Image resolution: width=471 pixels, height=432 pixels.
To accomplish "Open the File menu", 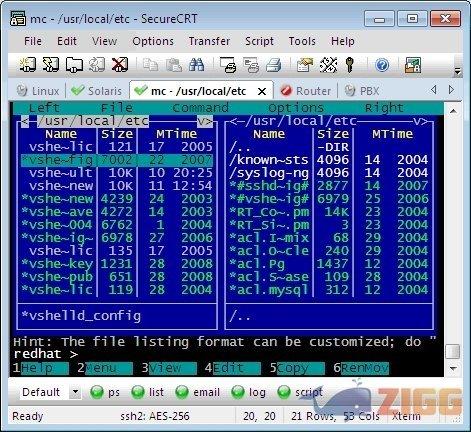I will coord(33,41).
